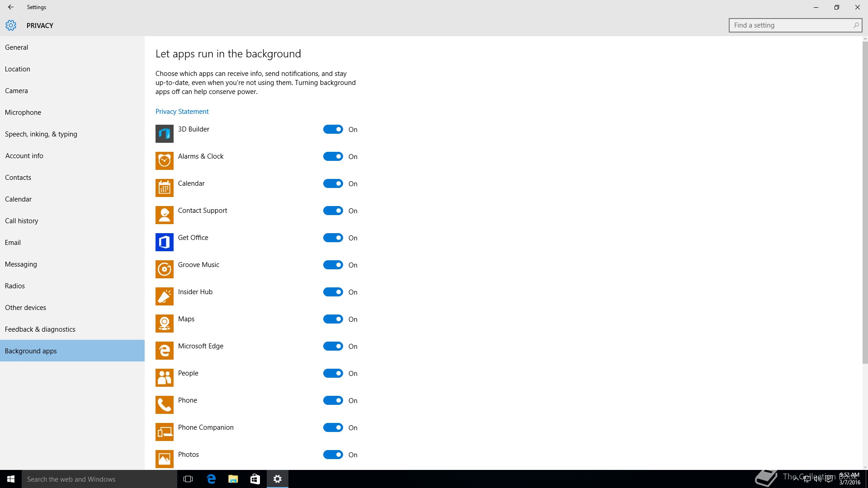Click the Settings gear on the taskbar
Screen dimensions: 868x488
coord(278,479)
